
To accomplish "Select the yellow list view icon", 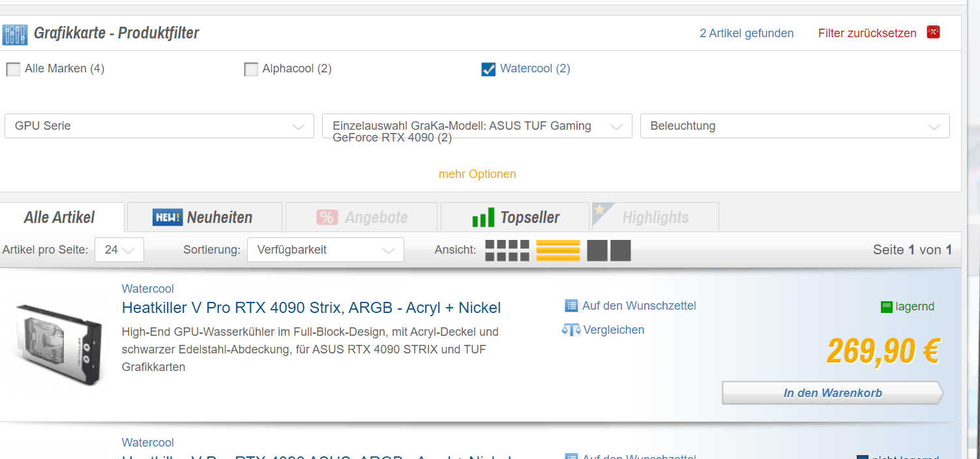I will (x=558, y=250).
